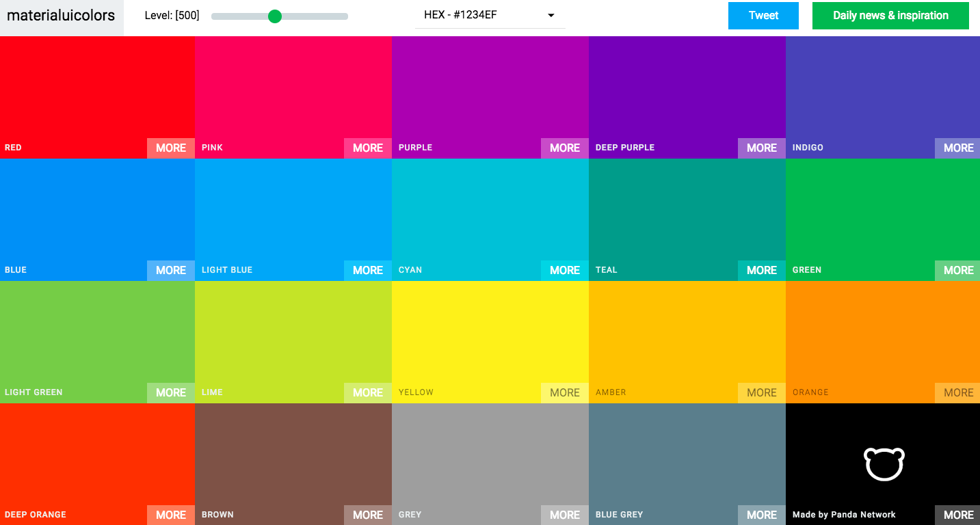Open MORE shades for Amber
The width and height of the screenshot is (980, 525).
tap(761, 392)
